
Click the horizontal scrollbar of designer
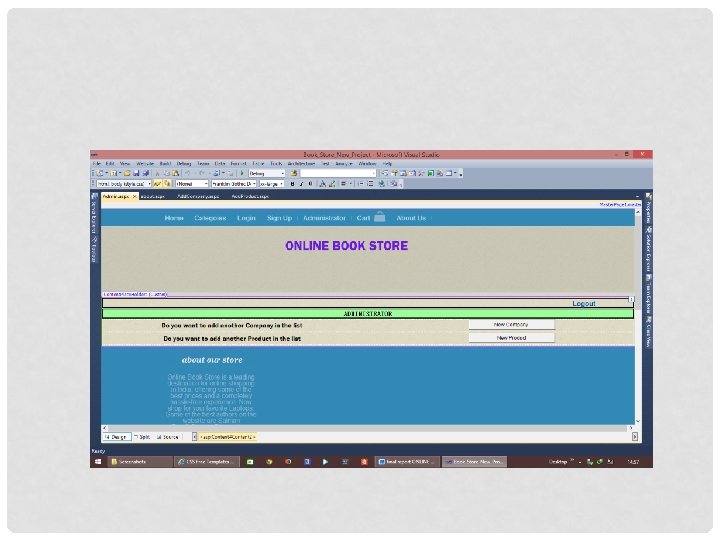(x=367, y=428)
